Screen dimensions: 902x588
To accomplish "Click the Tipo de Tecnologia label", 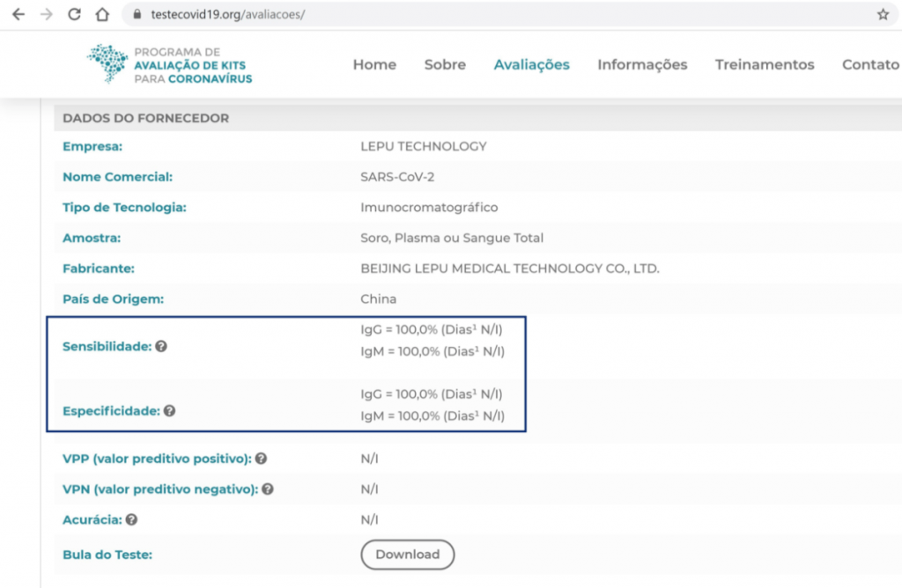I will [124, 207].
